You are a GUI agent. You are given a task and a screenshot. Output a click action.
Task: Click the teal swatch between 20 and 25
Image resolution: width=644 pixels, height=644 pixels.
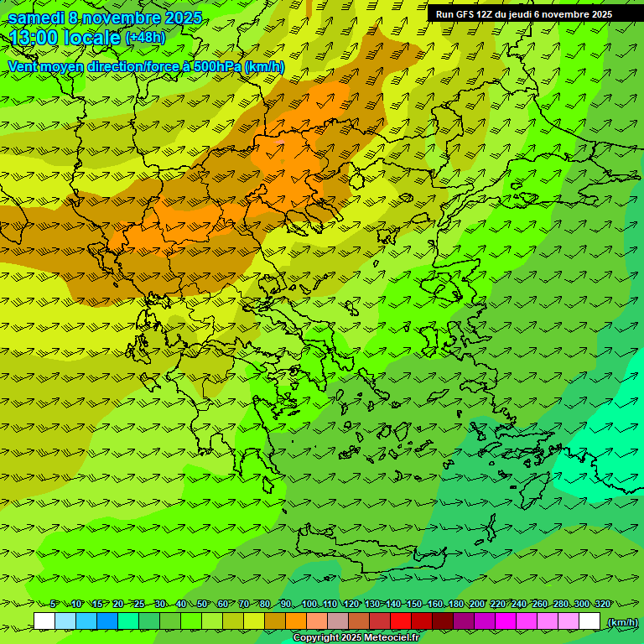point(128,621)
